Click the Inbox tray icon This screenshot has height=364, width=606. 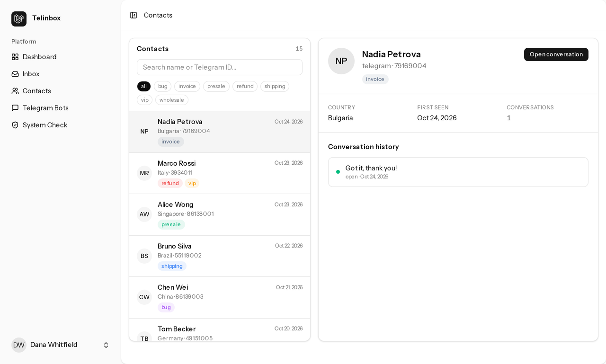tap(15, 74)
